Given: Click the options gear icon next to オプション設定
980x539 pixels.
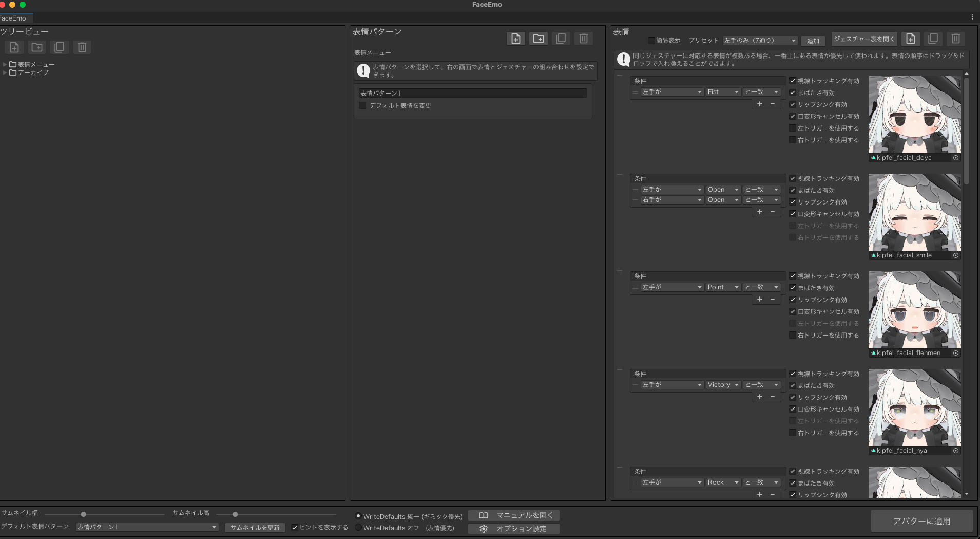Looking at the screenshot, I should pyautogui.click(x=483, y=529).
